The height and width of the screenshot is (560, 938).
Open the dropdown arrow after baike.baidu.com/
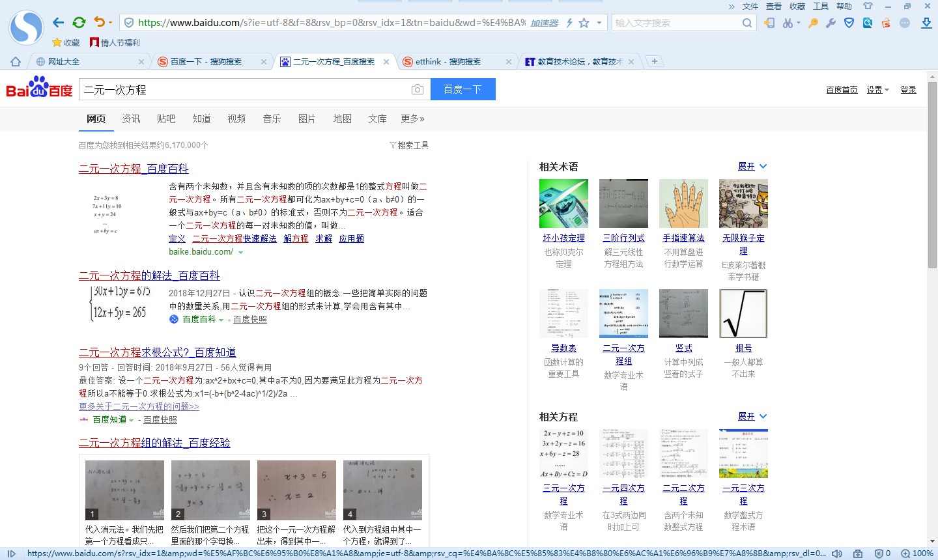click(x=240, y=252)
